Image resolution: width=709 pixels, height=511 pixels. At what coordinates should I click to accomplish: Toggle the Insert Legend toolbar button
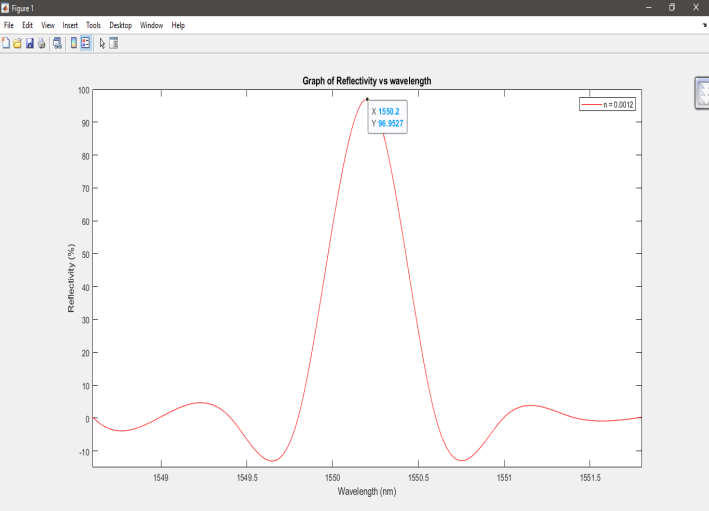pos(85,43)
